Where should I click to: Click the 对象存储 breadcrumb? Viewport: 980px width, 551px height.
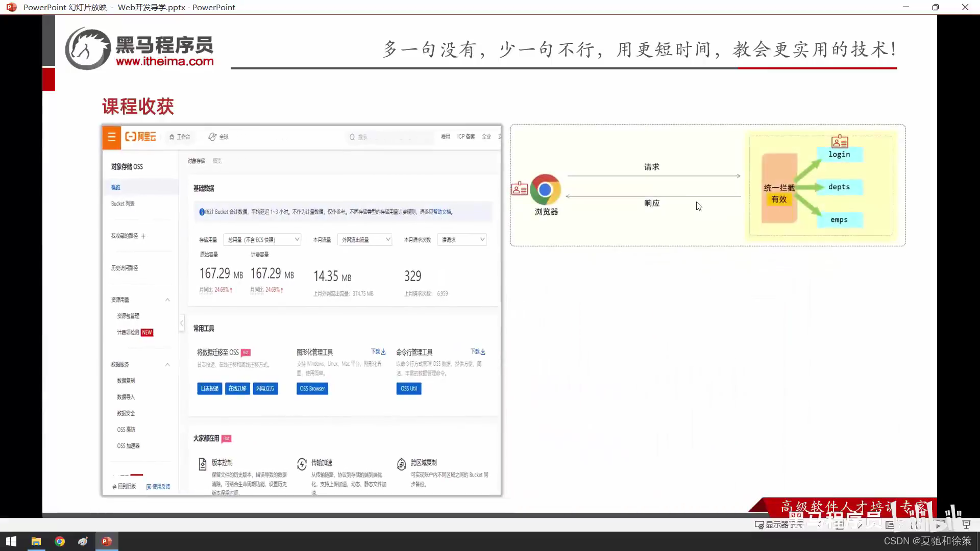coord(196,161)
